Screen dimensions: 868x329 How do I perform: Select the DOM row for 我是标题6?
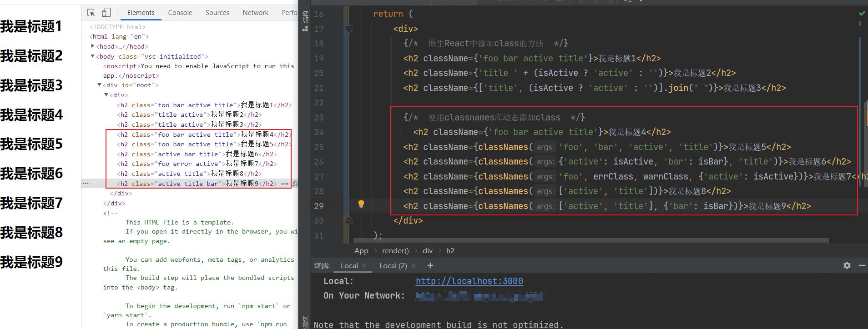coord(197,154)
